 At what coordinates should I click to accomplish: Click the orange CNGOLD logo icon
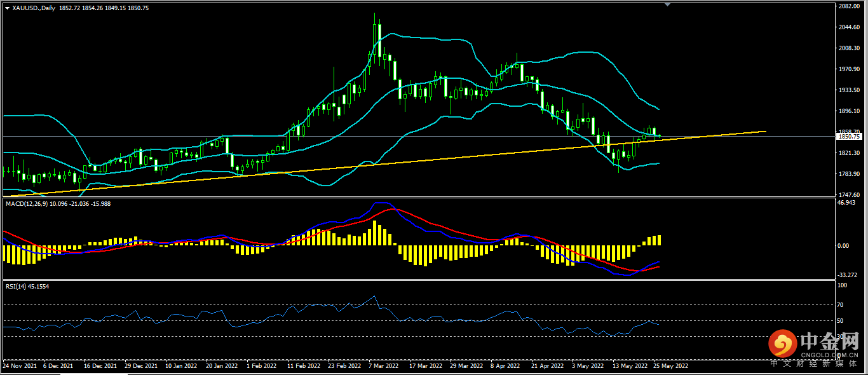pyautogui.click(x=782, y=344)
